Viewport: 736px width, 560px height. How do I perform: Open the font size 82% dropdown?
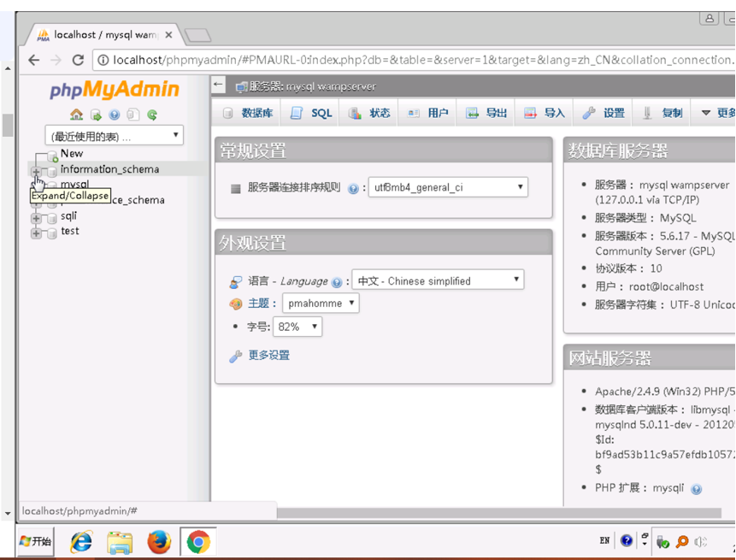[x=297, y=327]
